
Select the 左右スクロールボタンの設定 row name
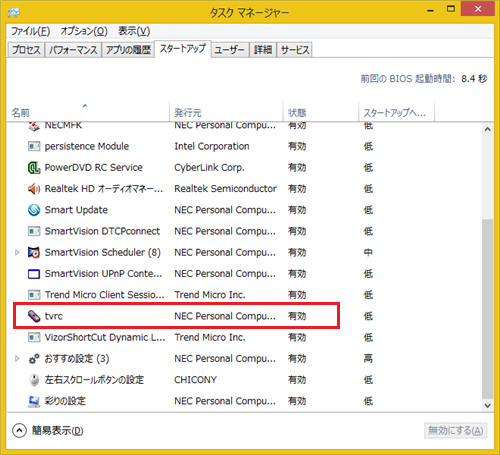pyautogui.click(x=94, y=380)
